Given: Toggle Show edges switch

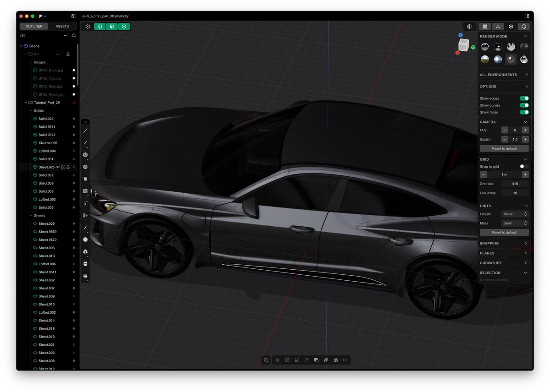Looking at the screenshot, I should pos(524,98).
